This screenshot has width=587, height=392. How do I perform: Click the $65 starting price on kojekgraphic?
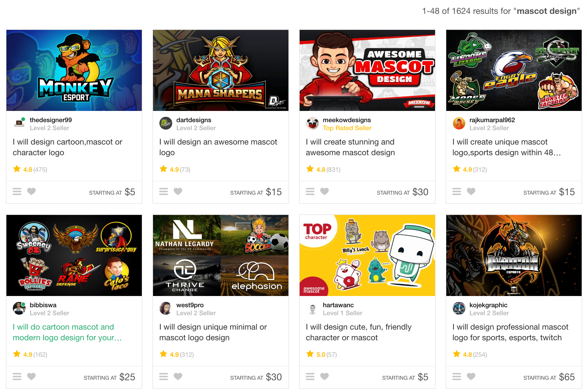[x=567, y=377]
